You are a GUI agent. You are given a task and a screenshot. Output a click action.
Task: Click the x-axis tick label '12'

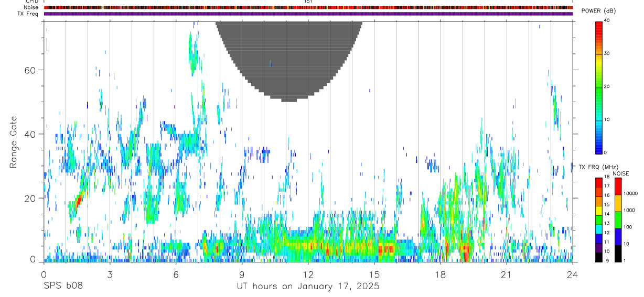click(x=308, y=275)
